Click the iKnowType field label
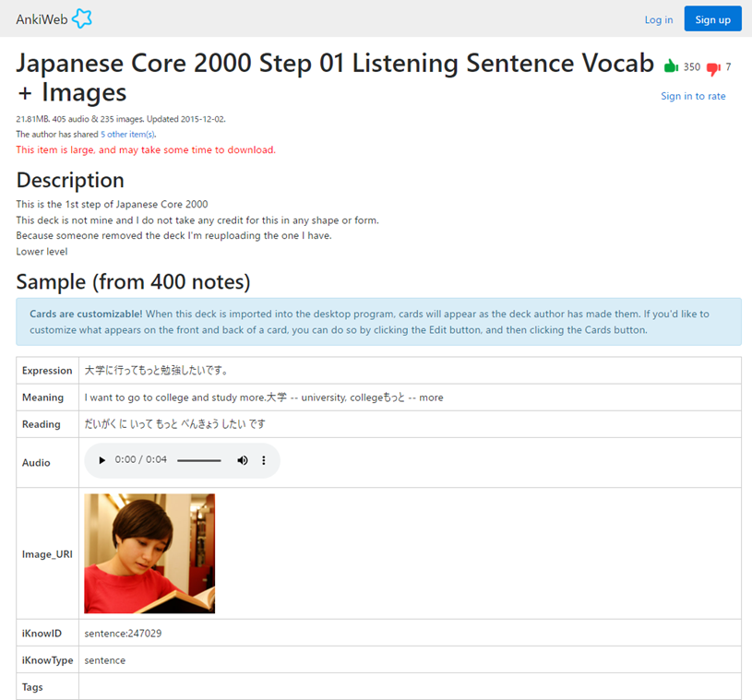The width and height of the screenshot is (752, 700). 47,660
